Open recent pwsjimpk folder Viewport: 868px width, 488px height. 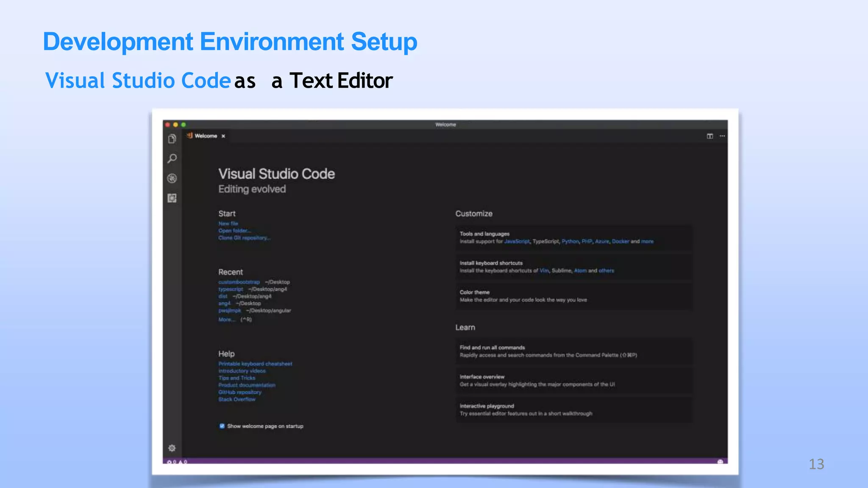point(229,311)
